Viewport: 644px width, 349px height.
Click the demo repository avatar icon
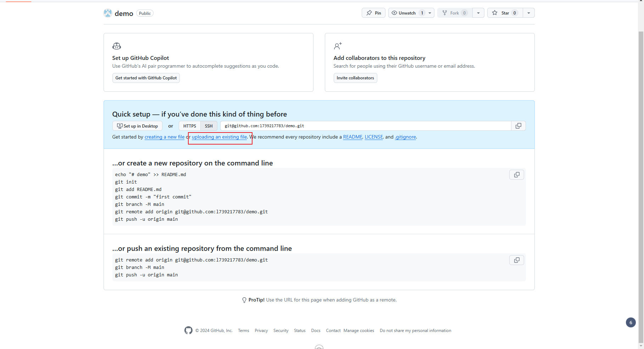(108, 13)
